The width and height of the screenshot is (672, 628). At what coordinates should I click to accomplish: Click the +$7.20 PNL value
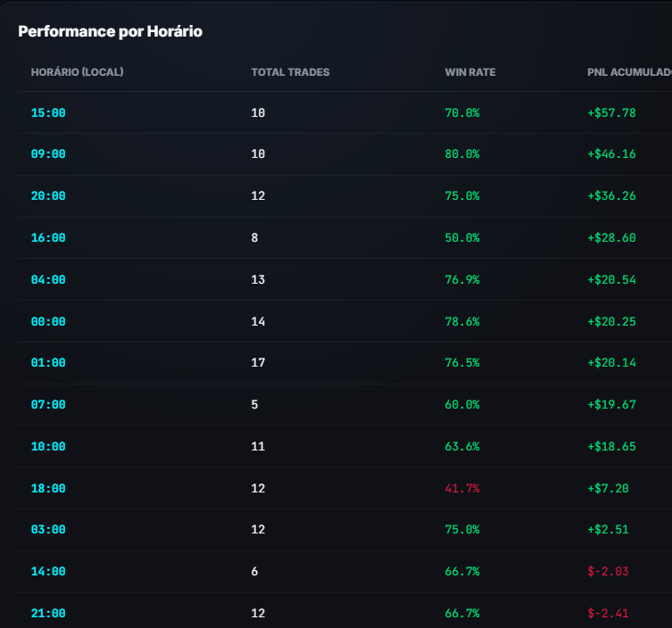(608, 489)
